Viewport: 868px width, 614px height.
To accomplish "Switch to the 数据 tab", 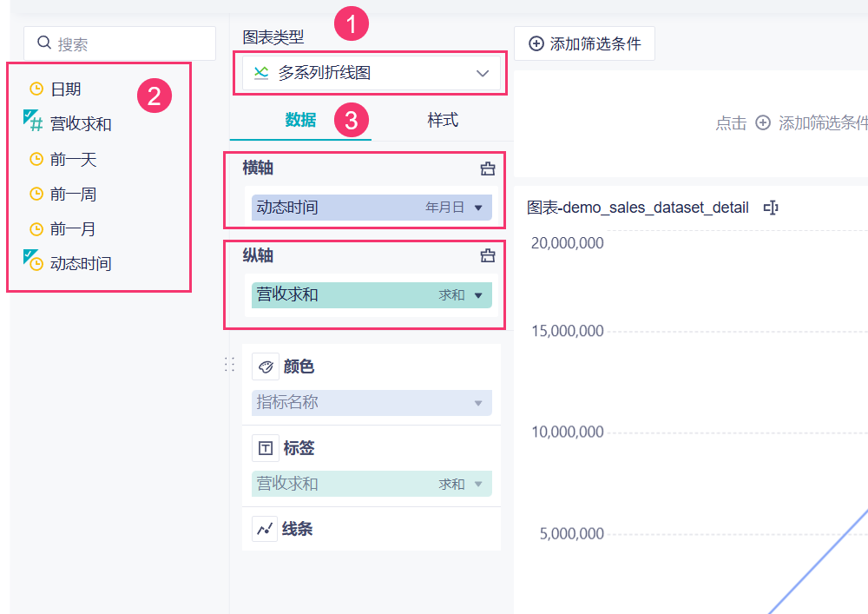I will pos(300,121).
